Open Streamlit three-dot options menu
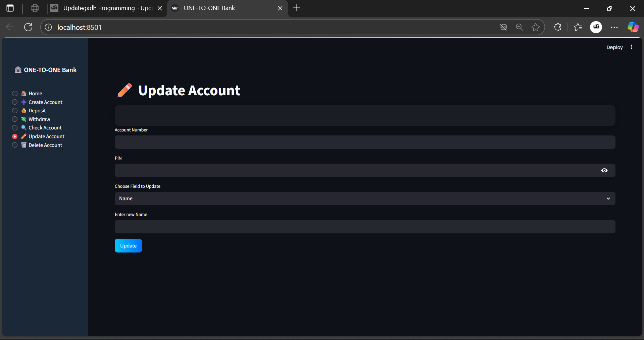The height and width of the screenshot is (340, 644). coord(631,47)
